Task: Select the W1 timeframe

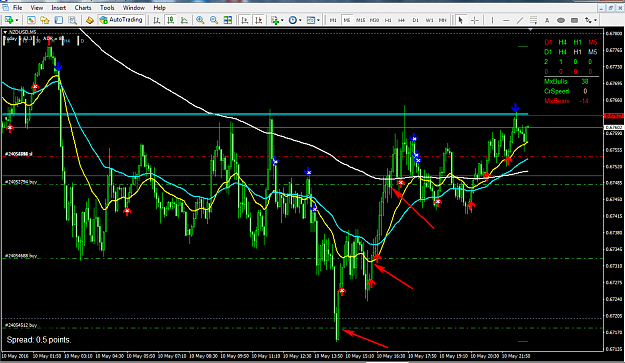Action: pos(429,20)
